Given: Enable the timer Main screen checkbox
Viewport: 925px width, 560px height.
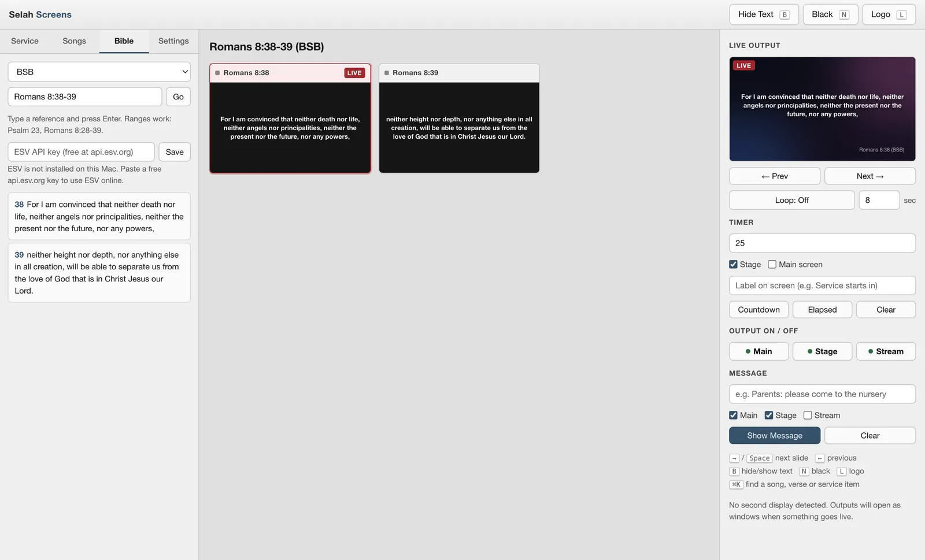Looking at the screenshot, I should [x=772, y=264].
